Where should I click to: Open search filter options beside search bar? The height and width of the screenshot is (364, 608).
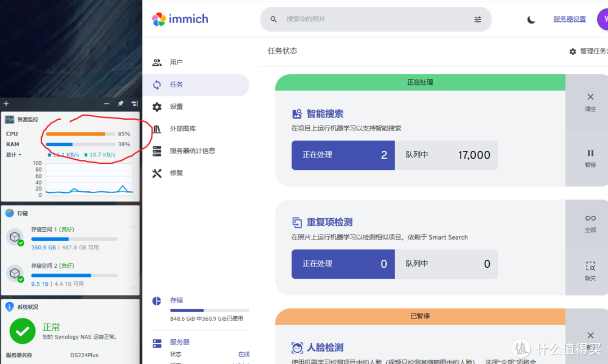click(477, 19)
